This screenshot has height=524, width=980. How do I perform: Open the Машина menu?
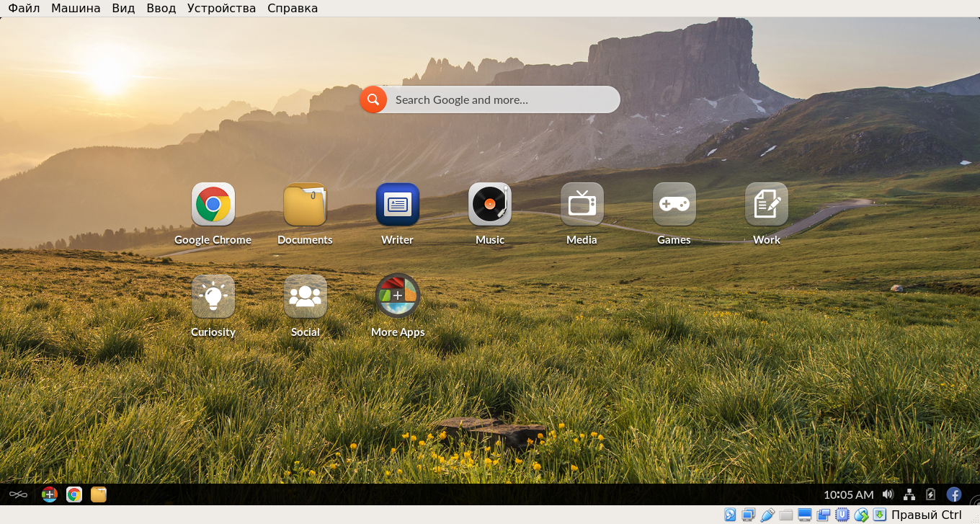pos(76,9)
